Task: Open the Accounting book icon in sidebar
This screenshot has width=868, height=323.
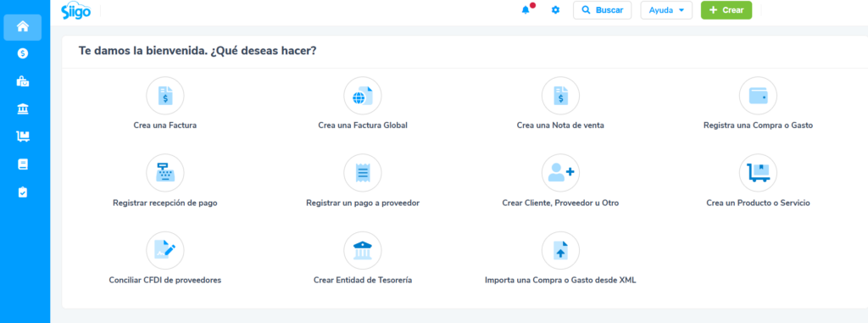Action: point(23,164)
